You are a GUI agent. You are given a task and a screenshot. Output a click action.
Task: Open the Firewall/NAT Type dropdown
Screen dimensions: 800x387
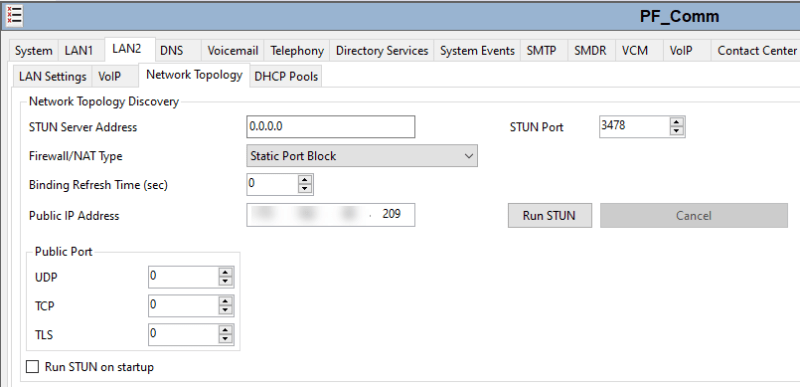[362, 156]
